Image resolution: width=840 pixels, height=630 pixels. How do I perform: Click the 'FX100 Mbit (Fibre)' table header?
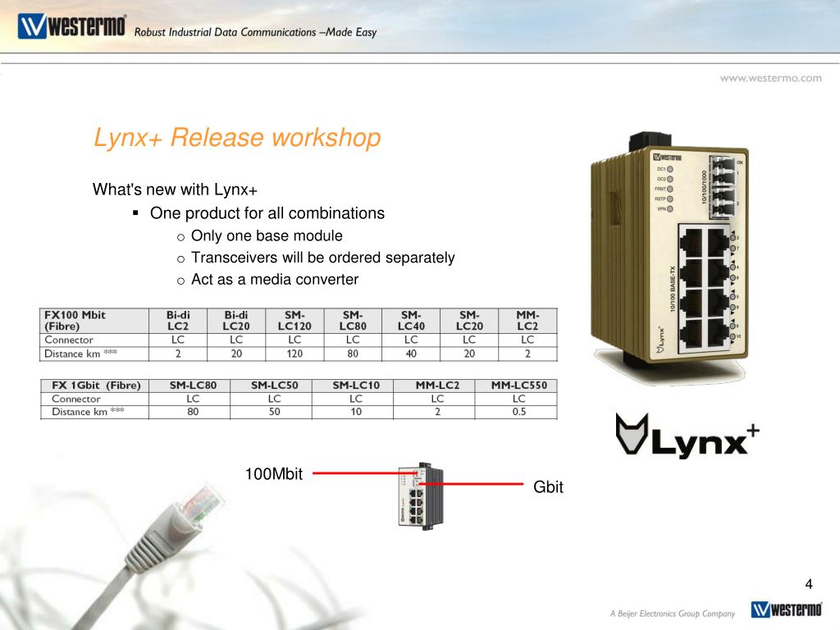coord(94,321)
